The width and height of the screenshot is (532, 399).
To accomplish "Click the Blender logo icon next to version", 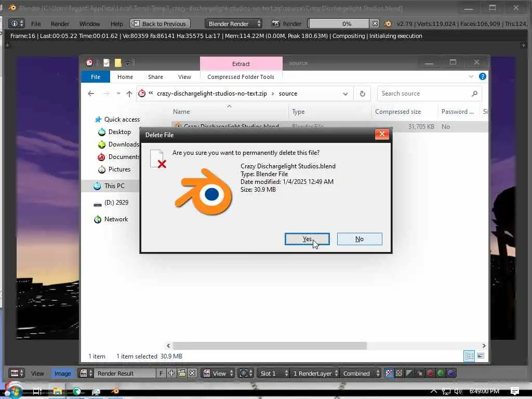I will tap(388, 24).
